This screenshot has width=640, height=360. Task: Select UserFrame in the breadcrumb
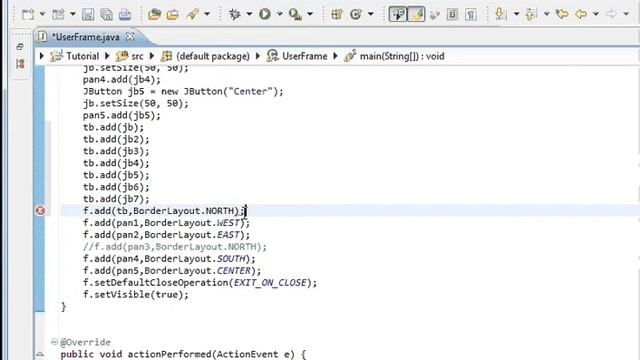click(304, 56)
